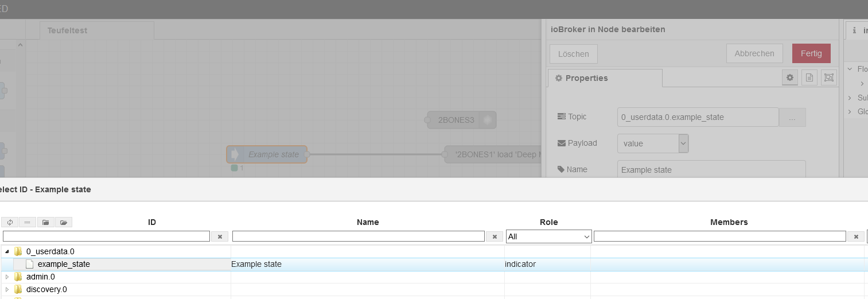This screenshot has height=299, width=868.
Task: Expand the admin.0 tree node
Action: click(x=7, y=277)
